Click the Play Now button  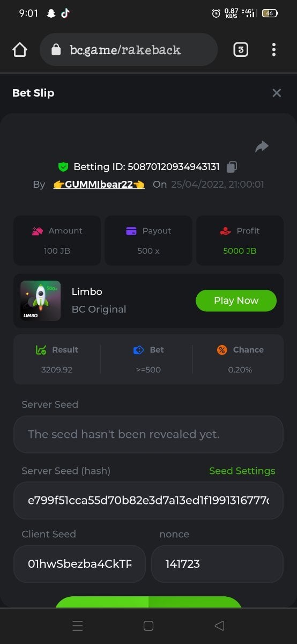click(236, 301)
